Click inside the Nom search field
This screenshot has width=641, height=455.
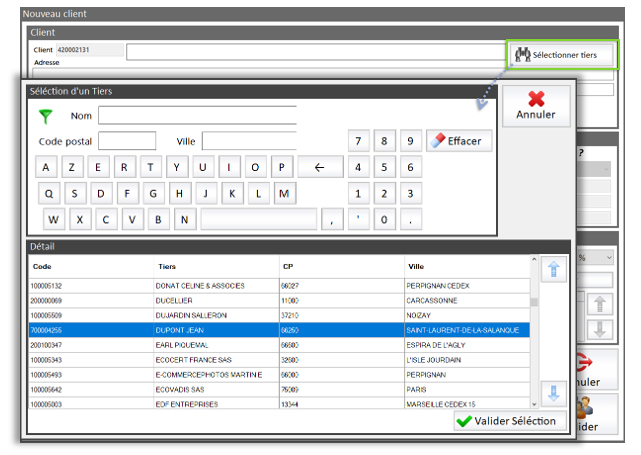pyautogui.click(x=197, y=116)
